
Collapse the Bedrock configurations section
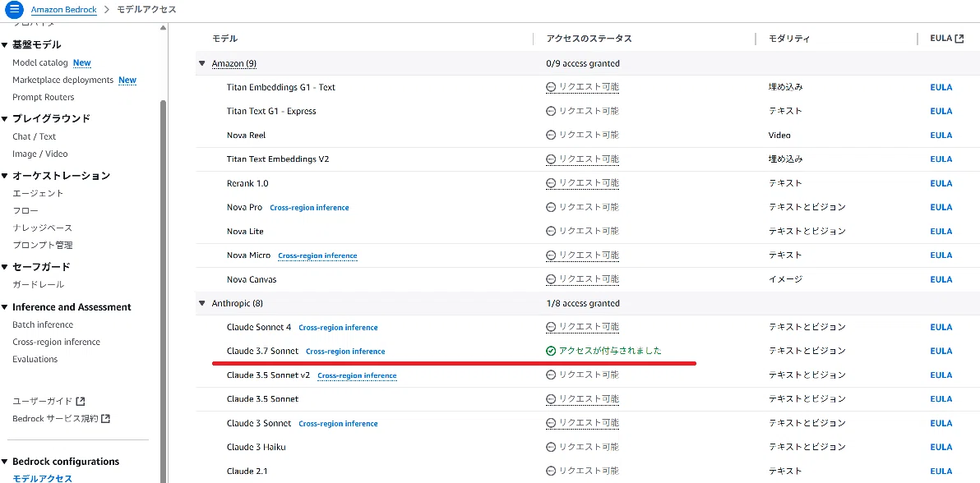tap(4, 462)
